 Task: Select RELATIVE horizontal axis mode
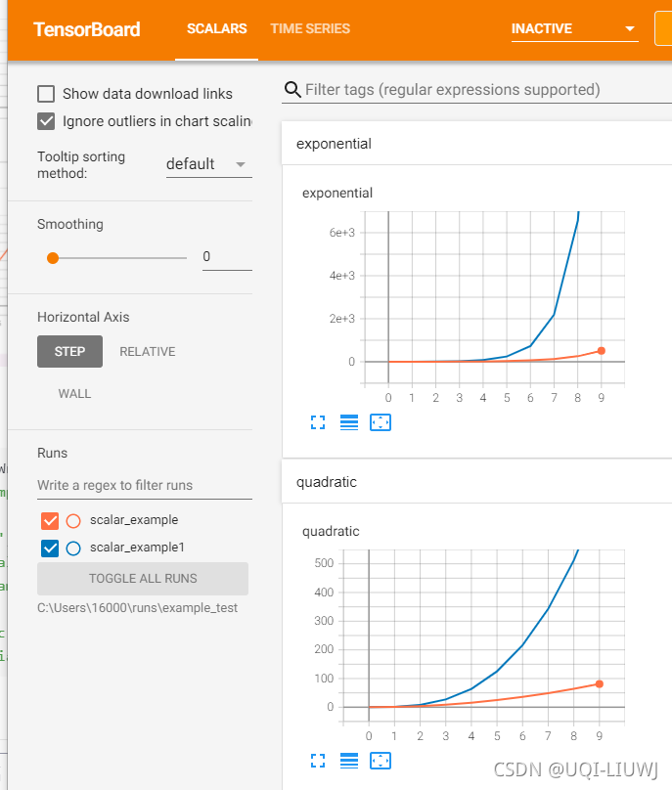click(147, 351)
